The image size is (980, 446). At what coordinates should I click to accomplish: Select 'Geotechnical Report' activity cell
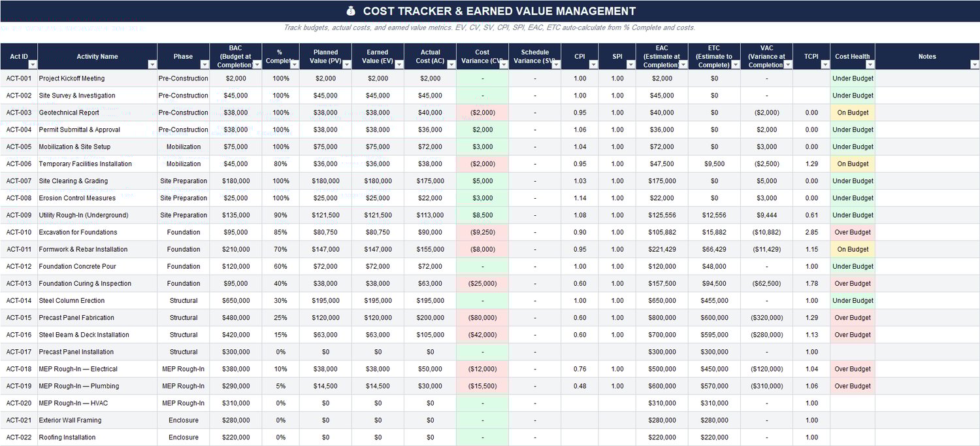coord(97,112)
